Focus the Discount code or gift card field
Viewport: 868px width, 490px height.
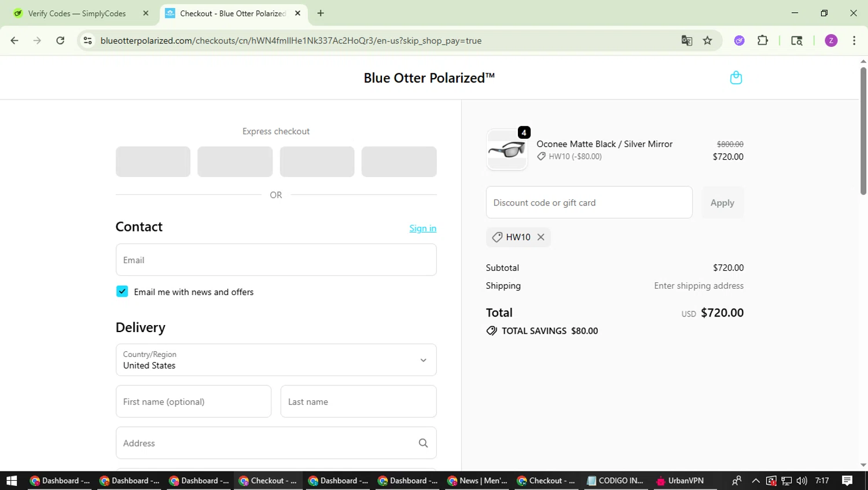[589, 202]
